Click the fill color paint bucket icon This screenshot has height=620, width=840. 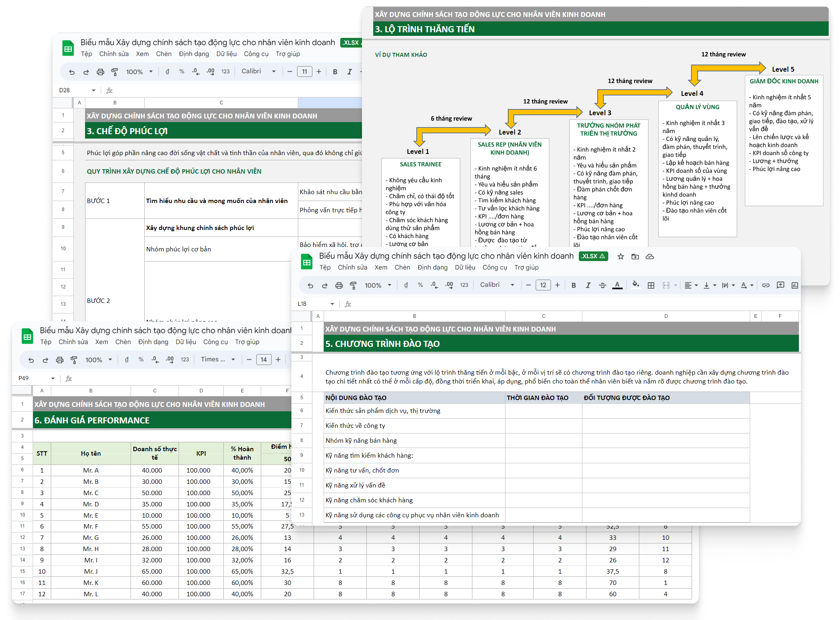tap(635, 285)
